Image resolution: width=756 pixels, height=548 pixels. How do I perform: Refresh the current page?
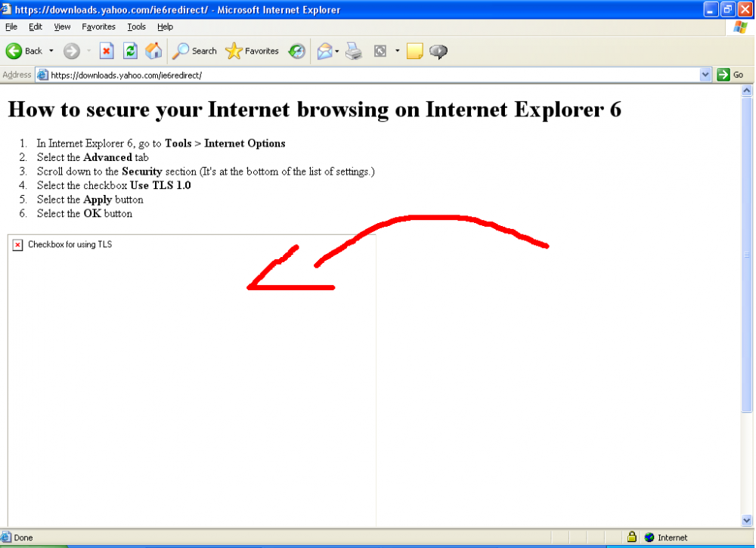click(x=129, y=51)
